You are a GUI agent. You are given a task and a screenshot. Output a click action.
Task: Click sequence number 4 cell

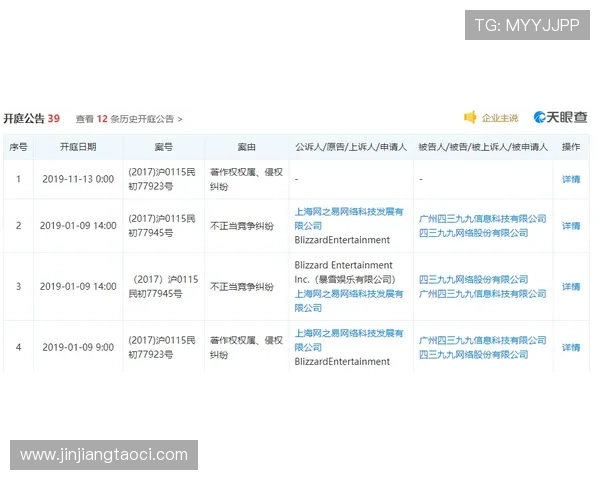click(18, 348)
